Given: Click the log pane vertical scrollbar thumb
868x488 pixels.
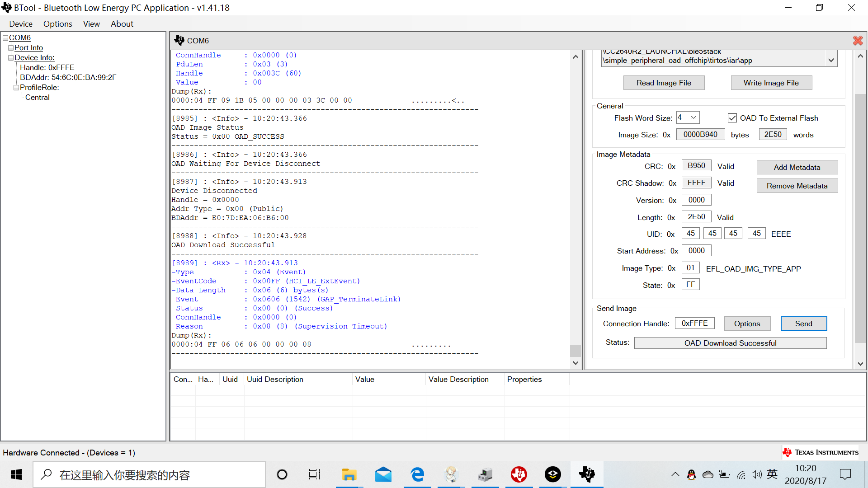Looking at the screenshot, I should (x=575, y=351).
